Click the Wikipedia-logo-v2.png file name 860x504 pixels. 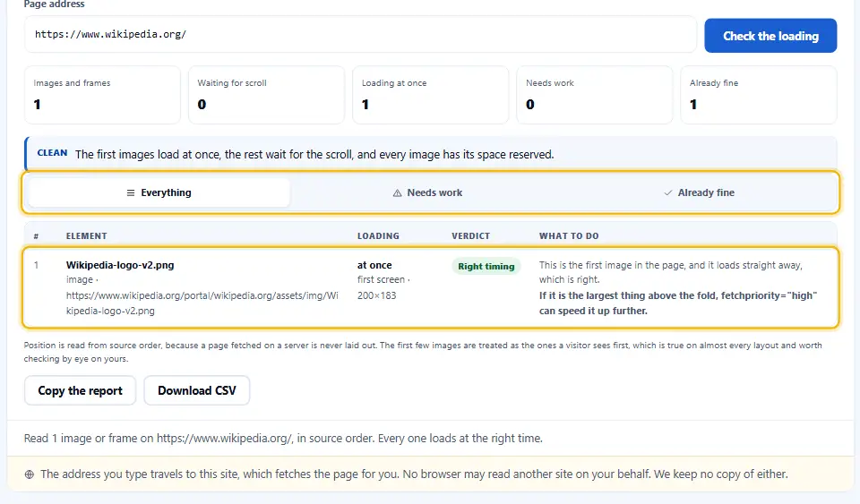[x=120, y=265]
